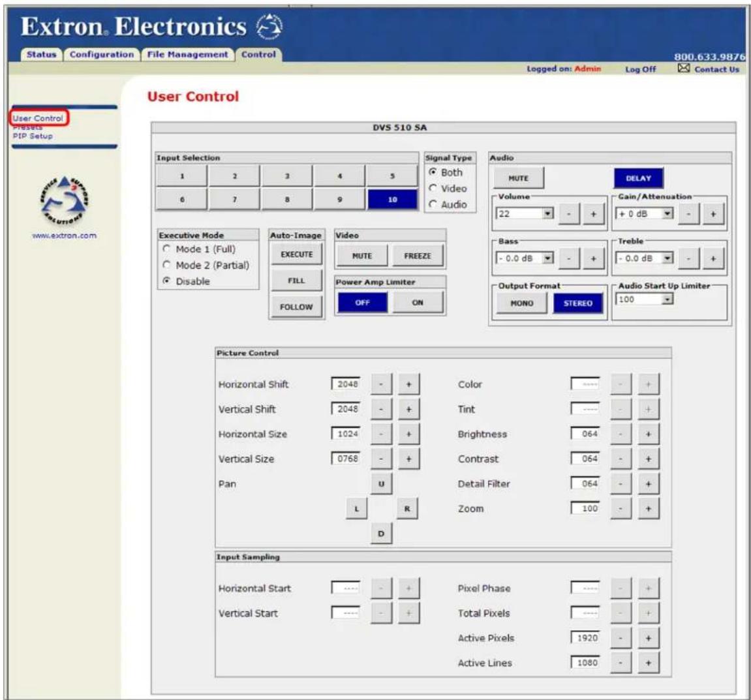Open the Volume dropdown
This screenshot has width=751, height=700.
[548, 213]
